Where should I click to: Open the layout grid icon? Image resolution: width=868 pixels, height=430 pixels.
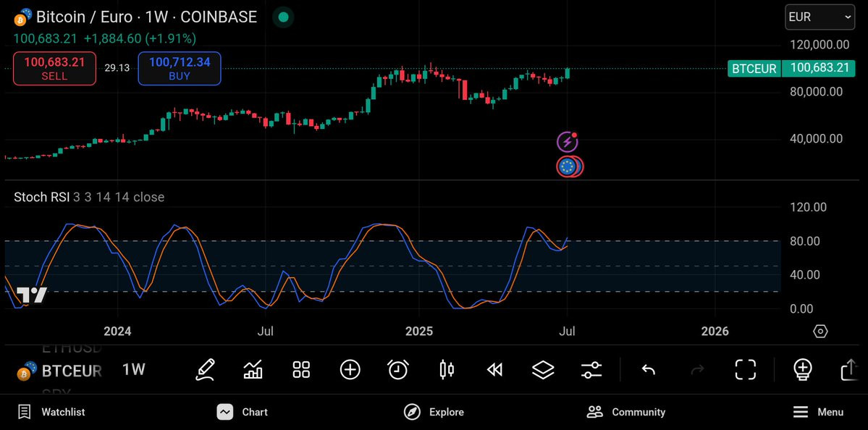(301, 369)
